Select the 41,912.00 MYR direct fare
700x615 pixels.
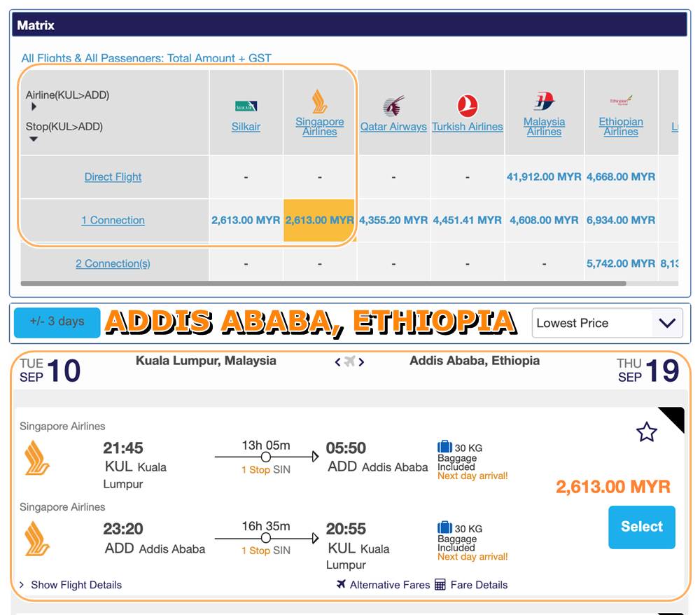click(x=544, y=177)
